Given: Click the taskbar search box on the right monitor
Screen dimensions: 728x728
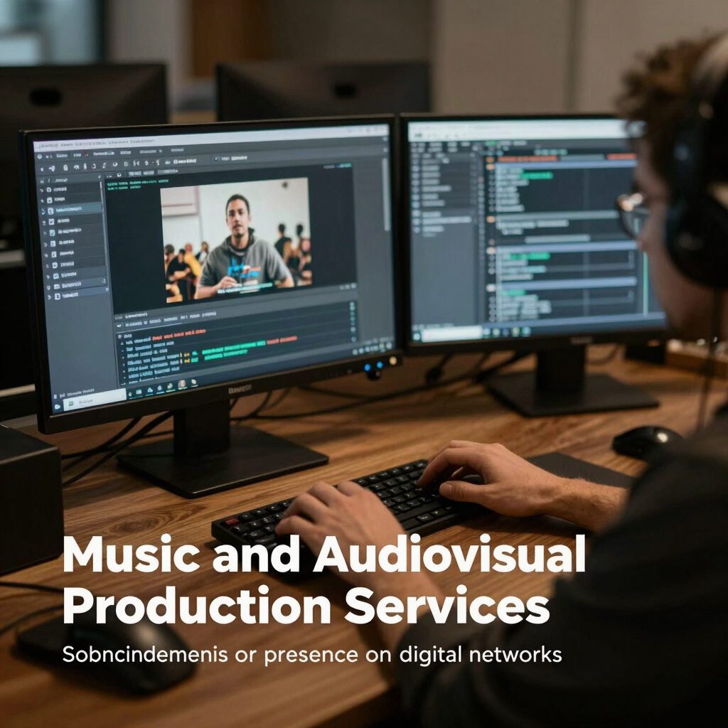Looking at the screenshot, I should click(x=453, y=333).
